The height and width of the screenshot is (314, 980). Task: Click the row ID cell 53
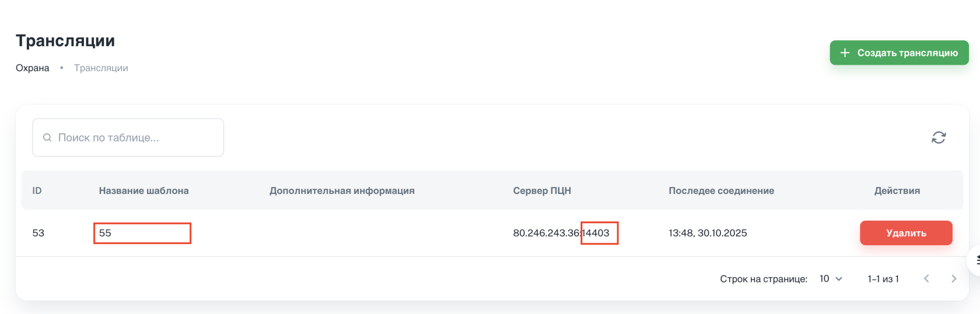(x=38, y=233)
